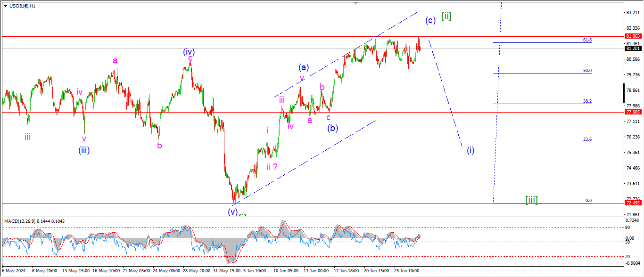Click the blue (i) projected wave label

pyautogui.click(x=471, y=150)
